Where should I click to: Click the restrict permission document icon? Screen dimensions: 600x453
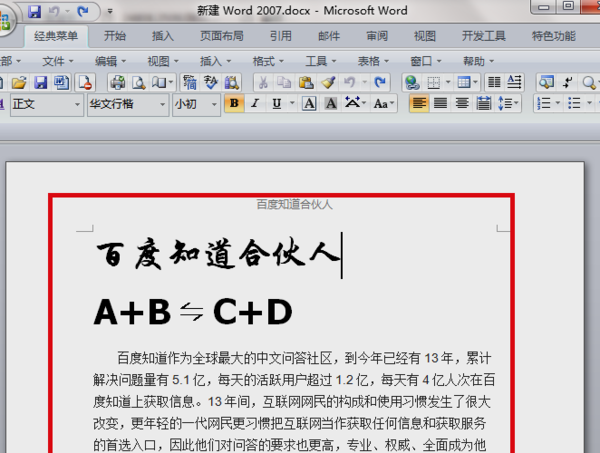pos(85,82)
